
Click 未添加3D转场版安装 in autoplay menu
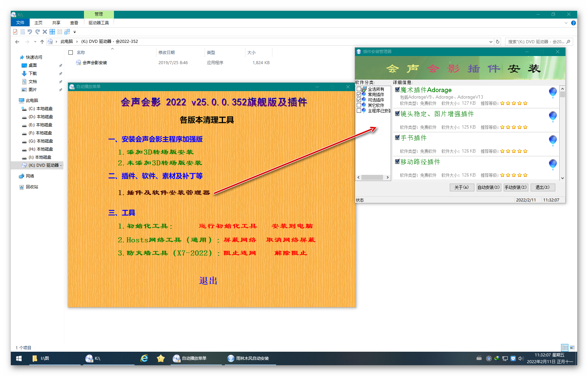[160, 163]
